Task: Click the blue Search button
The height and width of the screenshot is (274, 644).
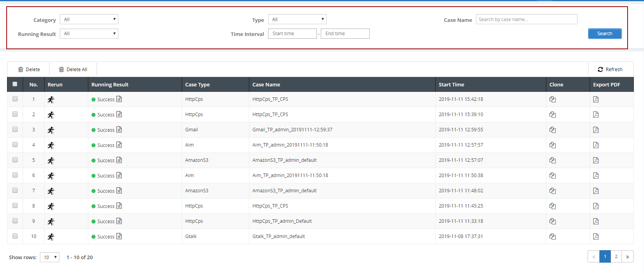Action: (x=605, y=34)
